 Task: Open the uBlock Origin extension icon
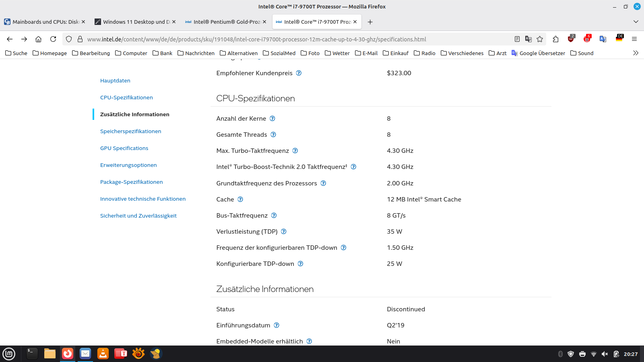(571, 39)
